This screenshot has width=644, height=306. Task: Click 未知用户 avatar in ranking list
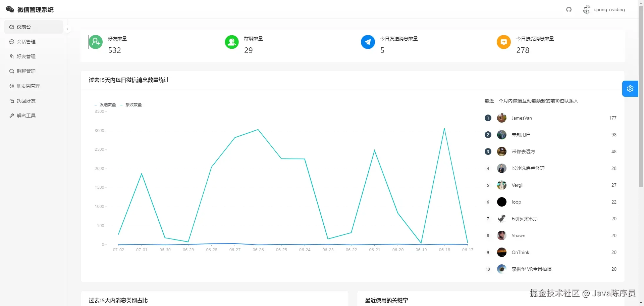[x=502, y=135]
